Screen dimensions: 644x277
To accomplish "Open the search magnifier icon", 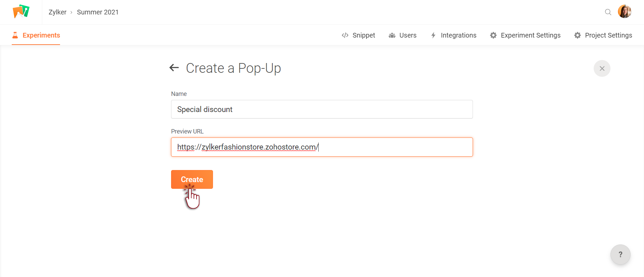I will [x=608, y=12].
